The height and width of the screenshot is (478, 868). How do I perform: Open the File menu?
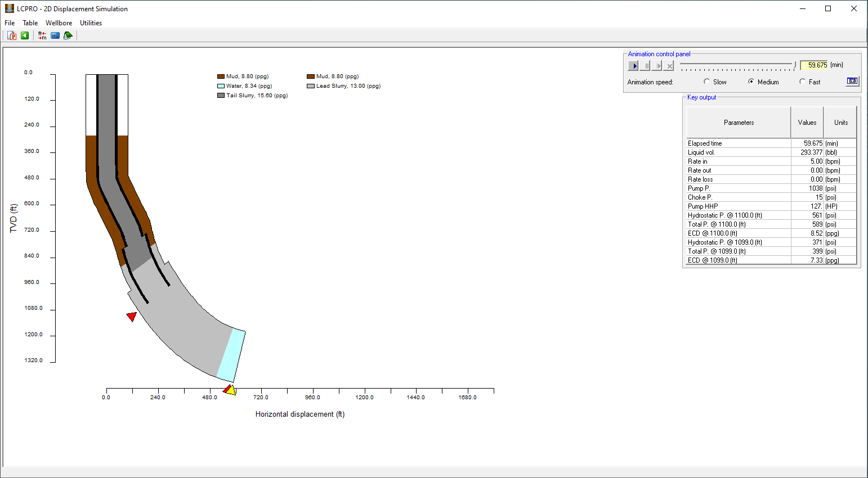tap(10, 23)
